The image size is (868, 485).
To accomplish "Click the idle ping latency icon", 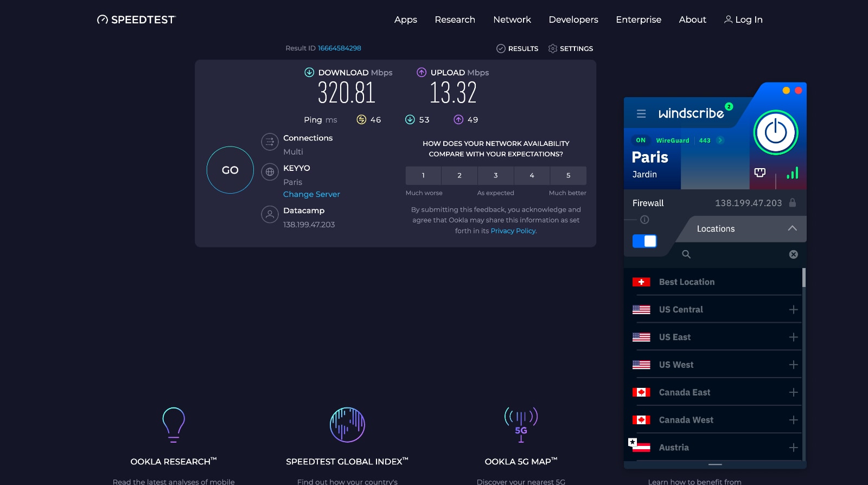I will pyautogui.click(x=361, y=119).
